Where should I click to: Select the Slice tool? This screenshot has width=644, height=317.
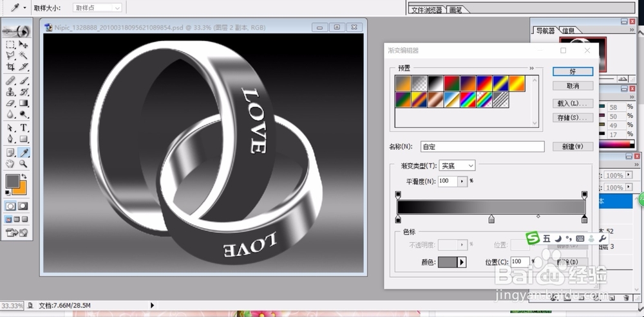coord(23,66)
